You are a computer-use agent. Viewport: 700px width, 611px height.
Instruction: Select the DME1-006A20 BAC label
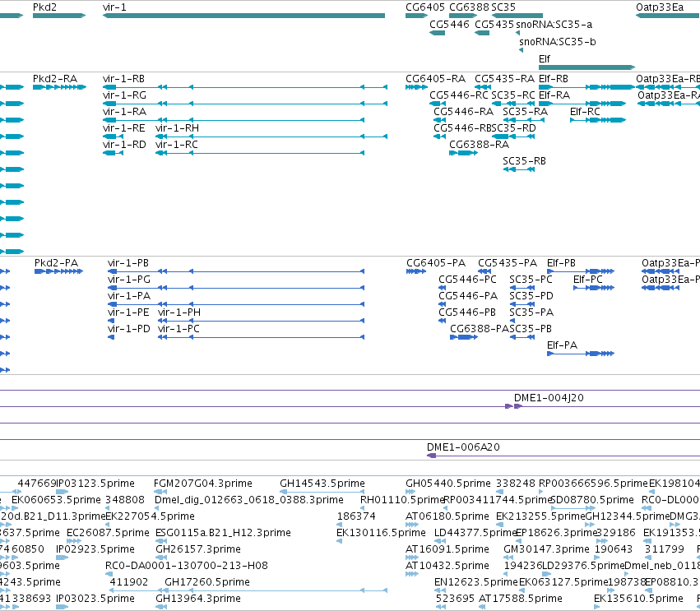coord(463,447)
